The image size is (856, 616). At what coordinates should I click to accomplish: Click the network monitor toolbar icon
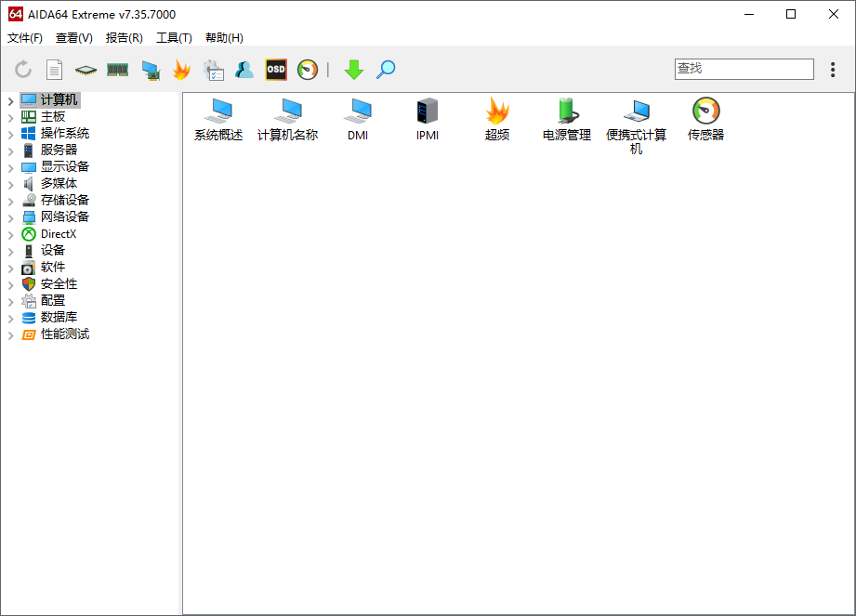[151, 71]
